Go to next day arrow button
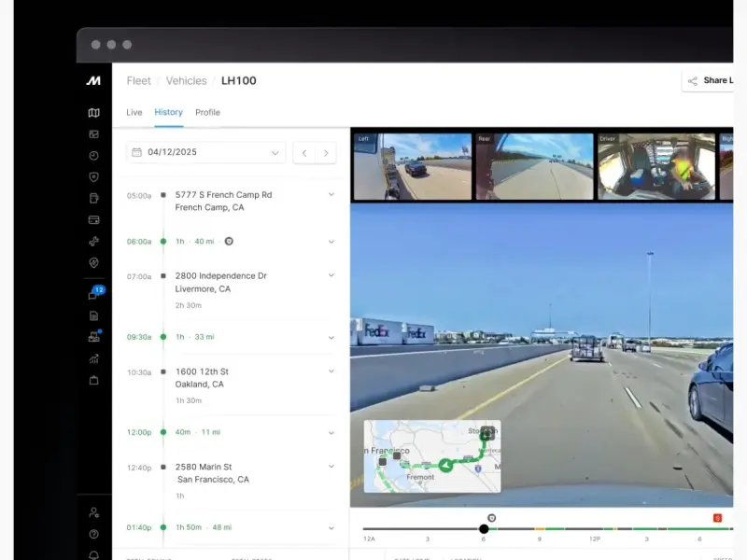This screenshot has height=560, width=747. coord(326,152)
